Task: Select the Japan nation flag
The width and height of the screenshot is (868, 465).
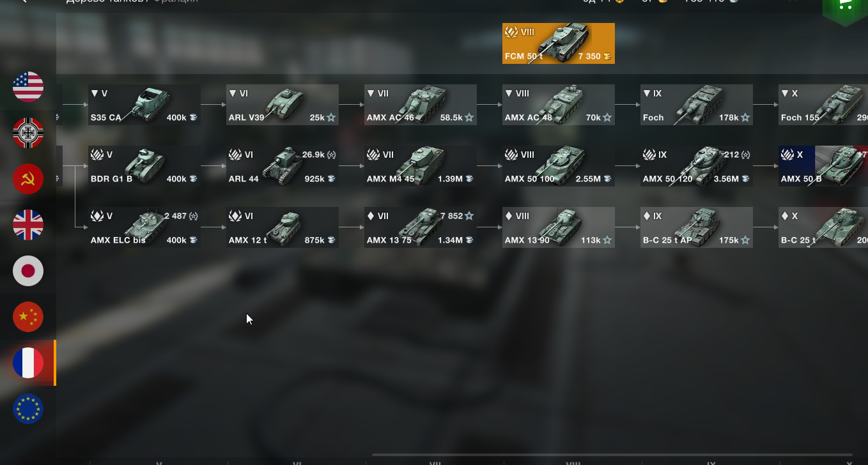Action: tap(28, 271)
